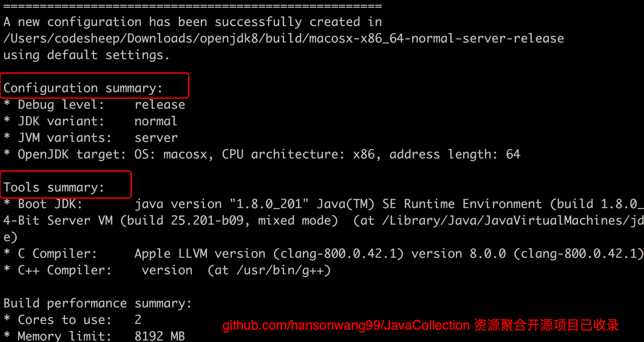Click the "C Compiler:" label
Screen dimensions: 644x342
coord(57,253)
